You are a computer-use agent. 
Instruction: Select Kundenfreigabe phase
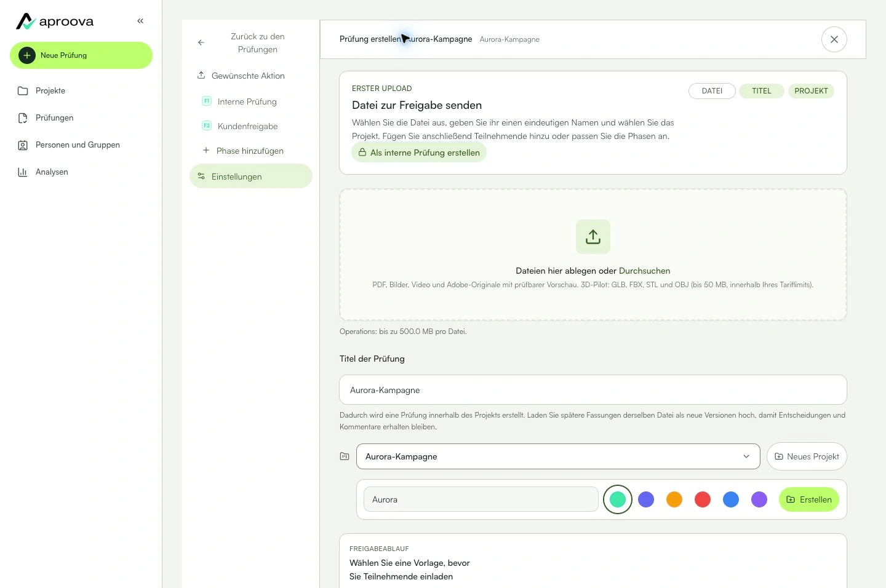251,126
